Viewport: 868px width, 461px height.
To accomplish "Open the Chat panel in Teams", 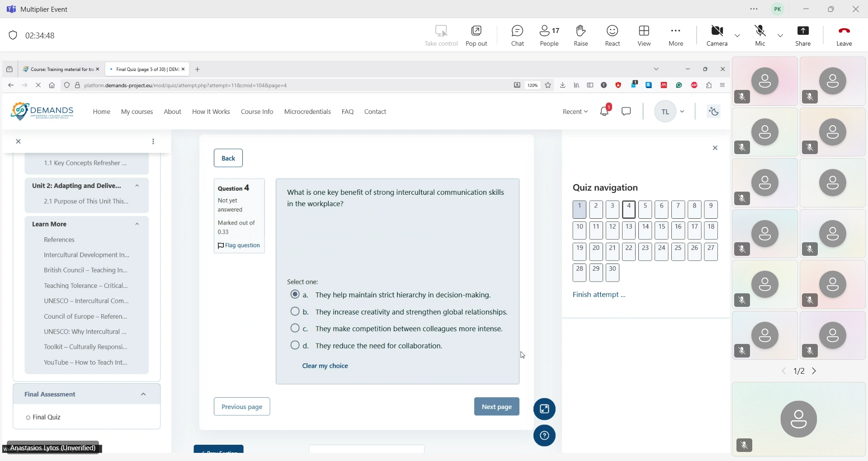I will (x=517, y=36).
